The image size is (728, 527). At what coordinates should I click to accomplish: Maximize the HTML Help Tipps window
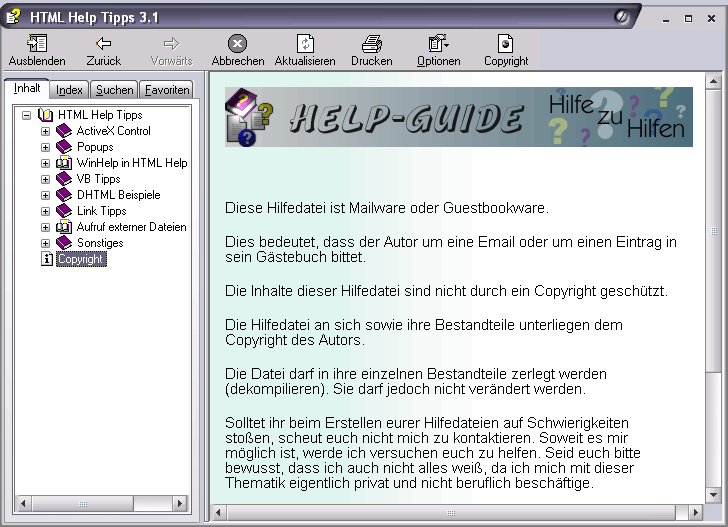pos(689,19)
